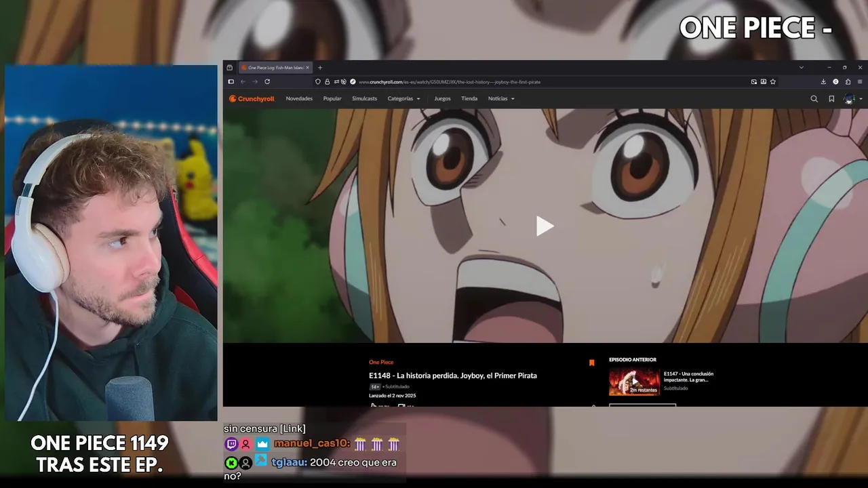The height and width of the screenshot is (488, 868).
Task: Bookmark this page with the star
Action: coord(773,82)
